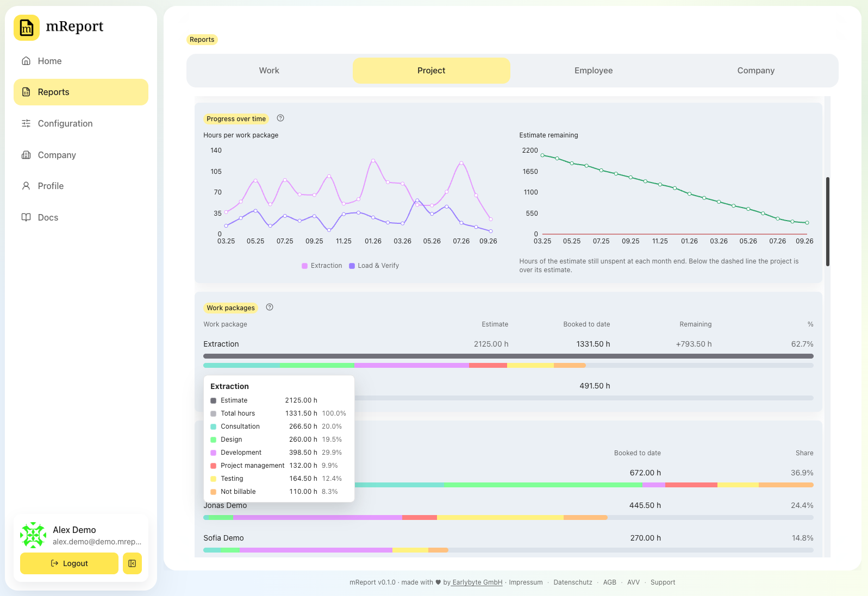Click the Extraction work package row name
This screenshot has width=868, height=596.
221,344
